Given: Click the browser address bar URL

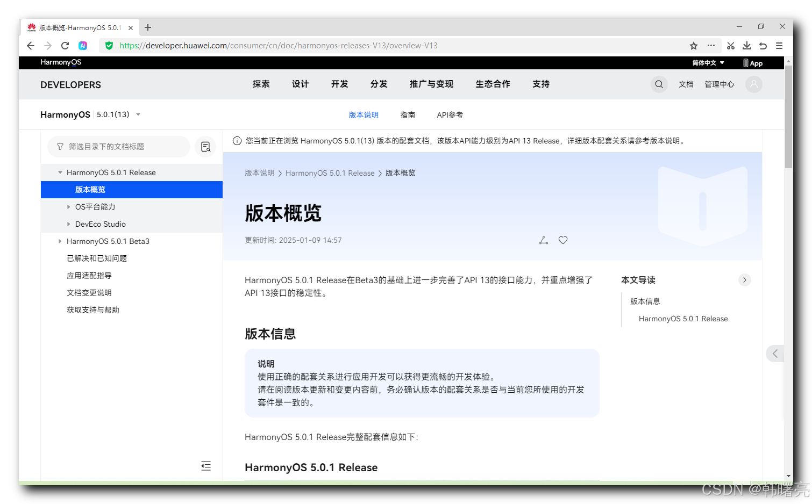Looking at the screenshot, I should [x=279, y=46].
